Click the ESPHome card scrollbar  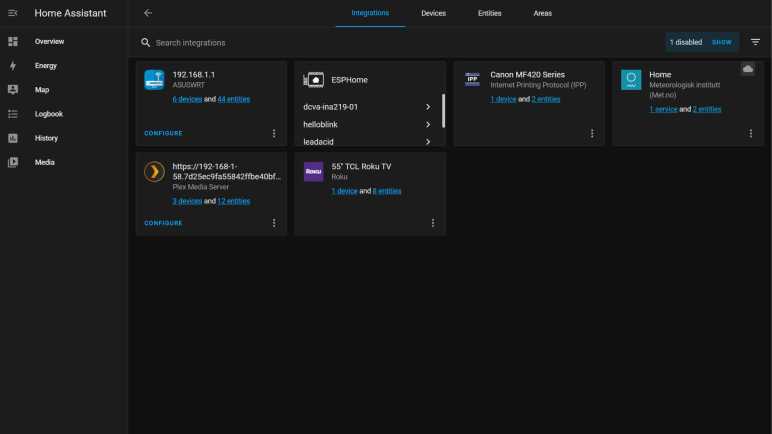tap(443, 110)
